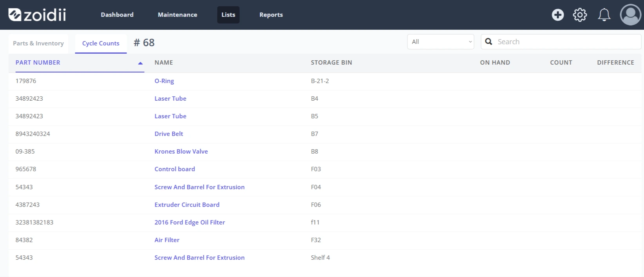Open the Air Filter part link
The height and width of the screenshot is (277, 644).
(x=167, y=240)
